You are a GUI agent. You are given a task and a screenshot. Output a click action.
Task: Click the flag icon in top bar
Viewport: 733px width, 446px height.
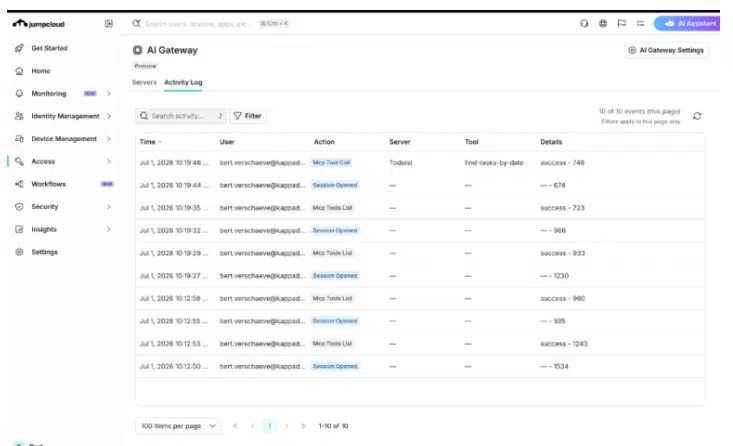[622, 23]
